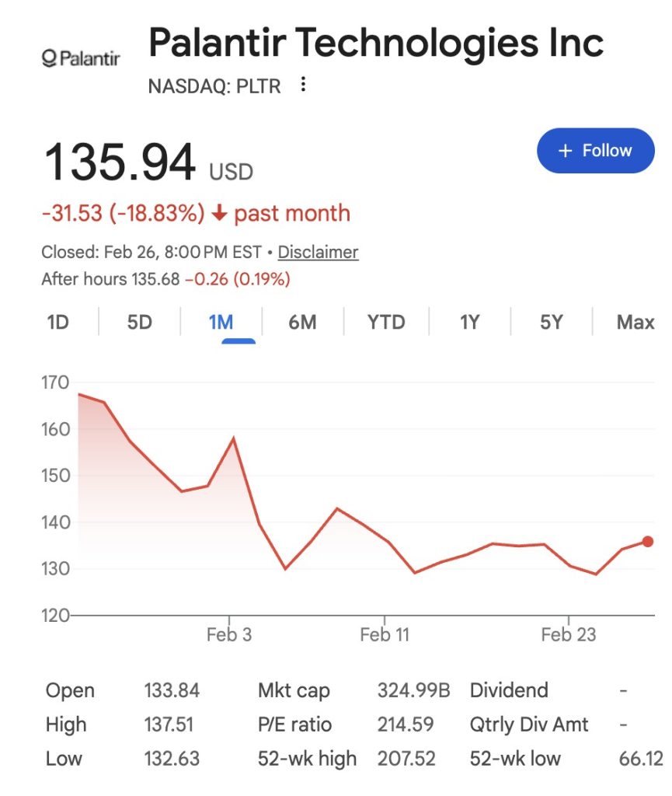This screenshot has height=796, width=672.
Task: Click the Mkt cap 324.99B value
Action: (413, 690)
